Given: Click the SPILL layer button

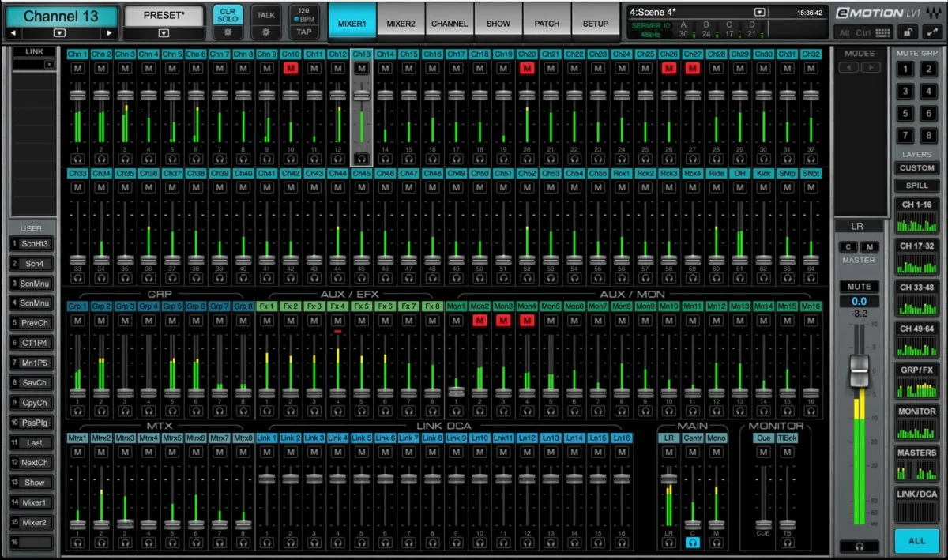Looking at the screenshot, I should click(x=917, y=186).
